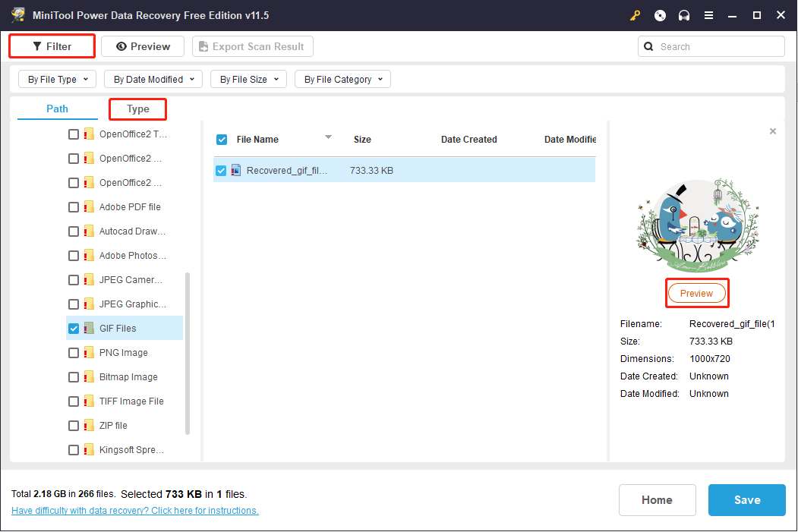Check the Bitmap Image checkbox
Screen dimensions: 798x532
click(x=74, y=377)
